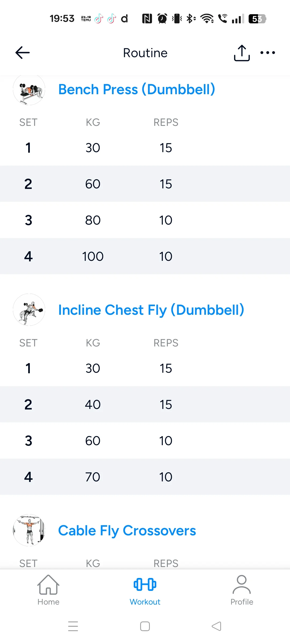Switch to the Profile tab

click(x=242, y=590)
